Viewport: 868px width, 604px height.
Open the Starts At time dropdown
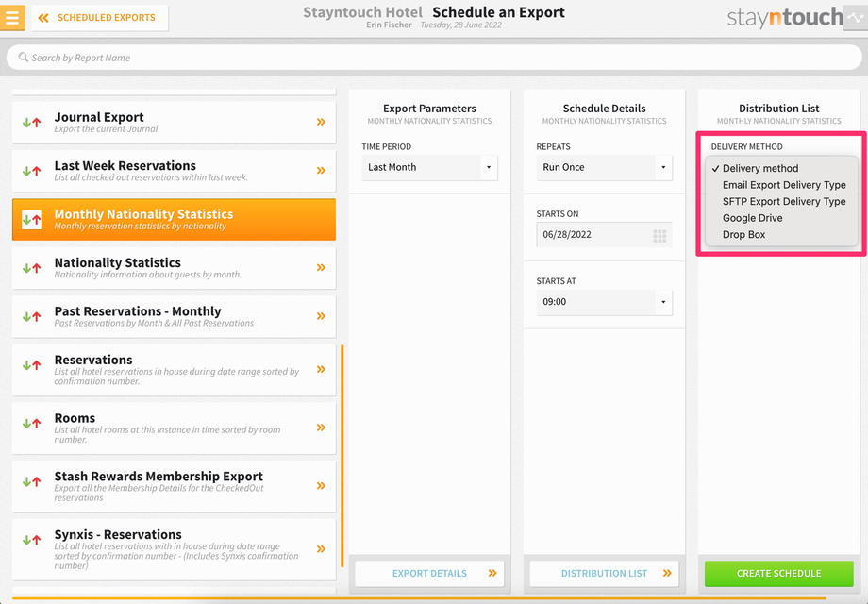(x=605, y=302)
